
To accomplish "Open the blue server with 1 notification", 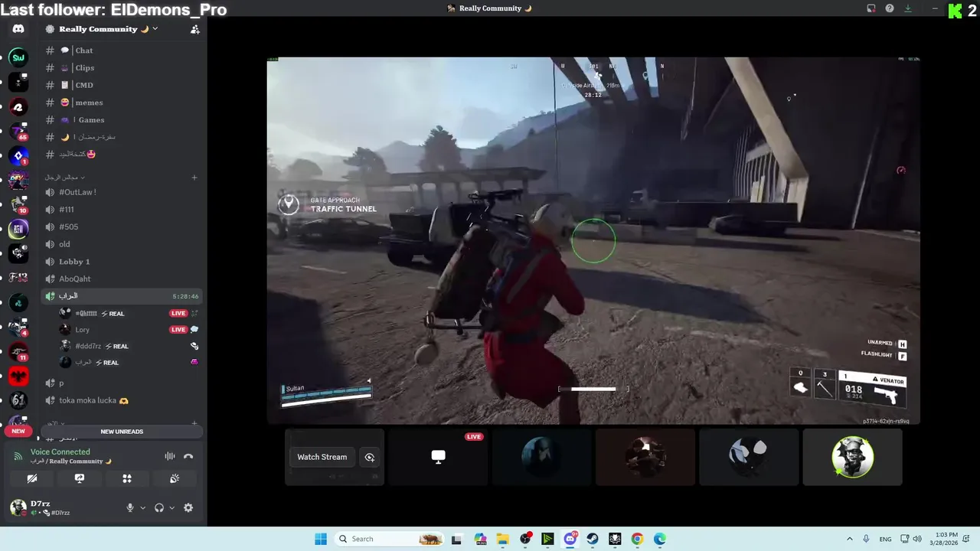I will point(18,156).
